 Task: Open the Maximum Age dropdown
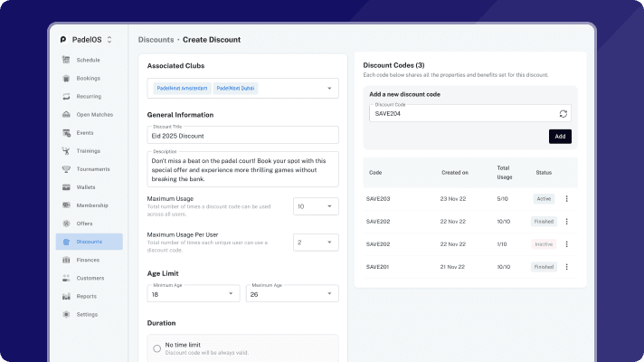click(x=292, y=293)
